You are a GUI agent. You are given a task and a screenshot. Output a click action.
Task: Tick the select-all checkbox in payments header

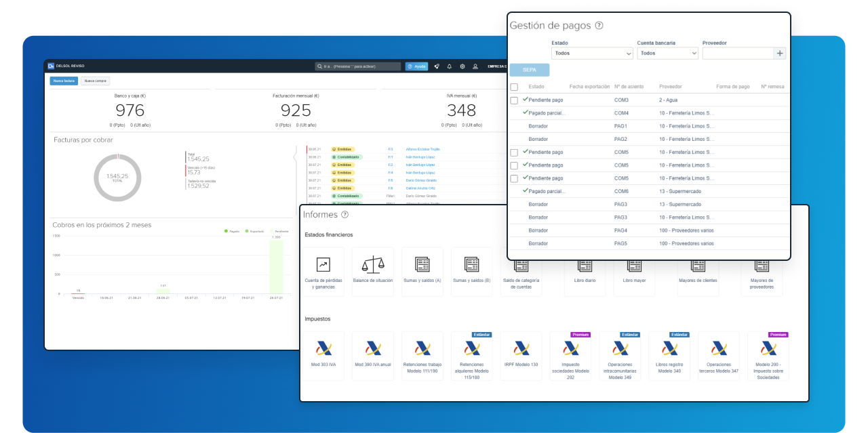coord(514,87)
